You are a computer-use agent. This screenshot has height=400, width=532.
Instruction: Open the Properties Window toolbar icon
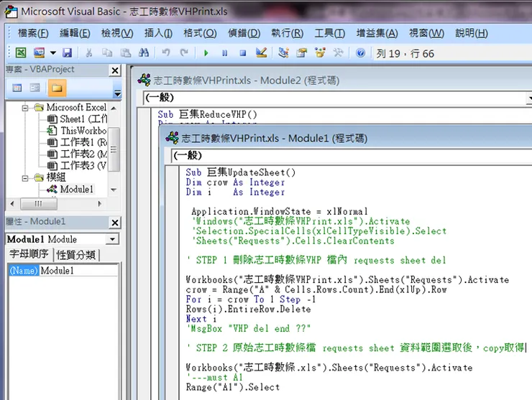pyautogui.click(x=302, y=52)
